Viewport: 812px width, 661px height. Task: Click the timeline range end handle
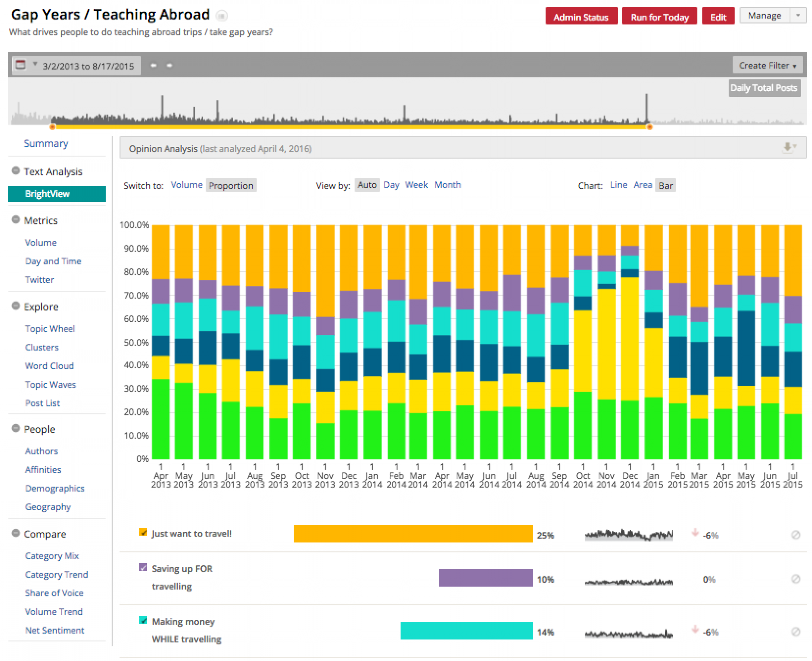coord(650,127)
